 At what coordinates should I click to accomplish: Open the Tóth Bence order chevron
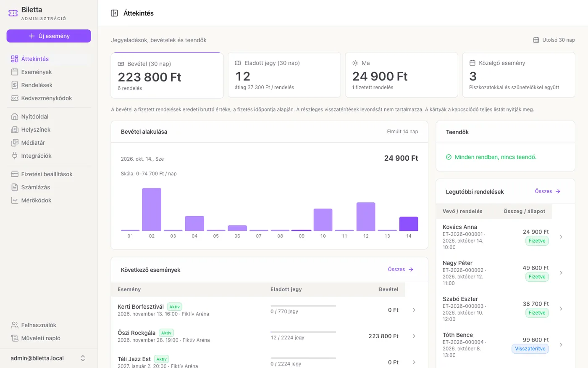click(x=561, y=344)
